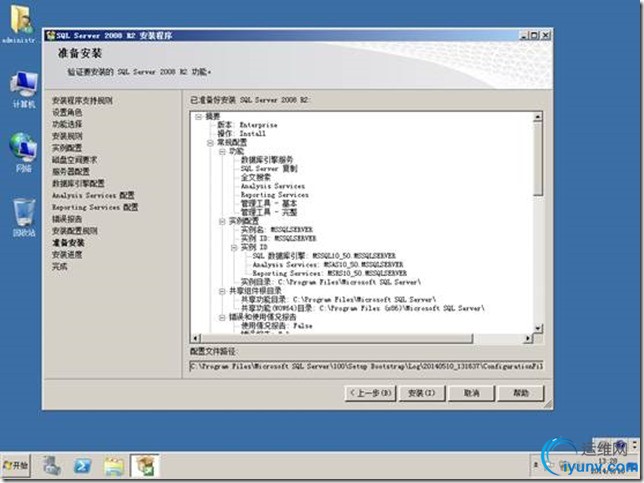Select the Reporting Services feature row

[x=274, y=195]
